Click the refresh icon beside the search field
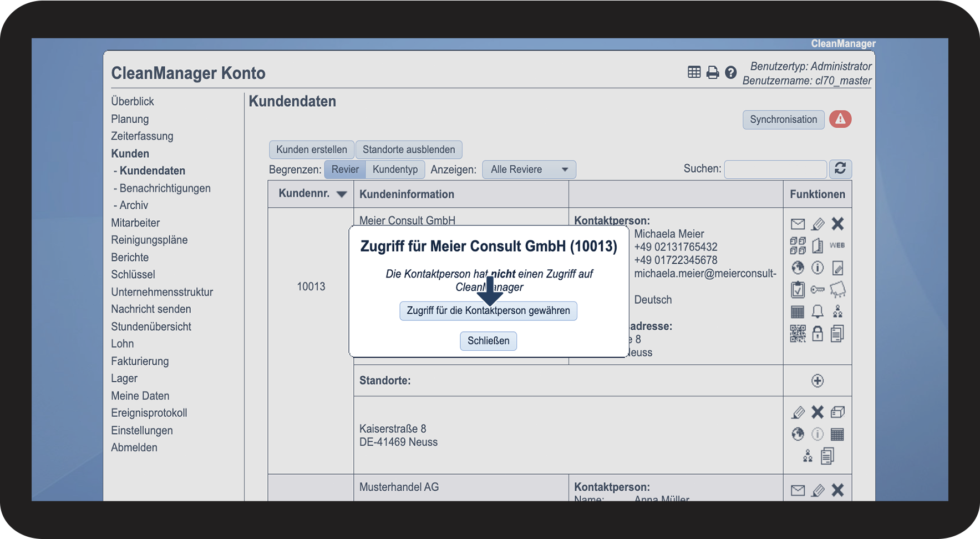The width and height of the screenshot is (980, 539). (840, 169)
